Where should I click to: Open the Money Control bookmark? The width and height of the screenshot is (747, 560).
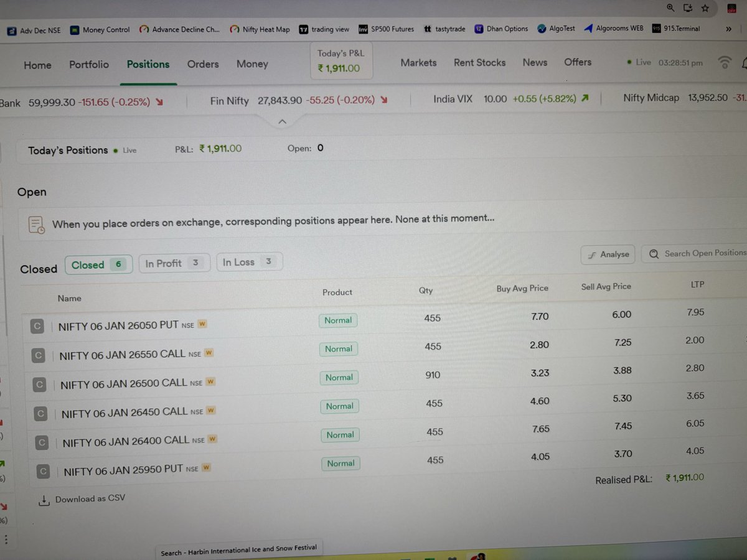pyautogui.click(x=100, y=29)
